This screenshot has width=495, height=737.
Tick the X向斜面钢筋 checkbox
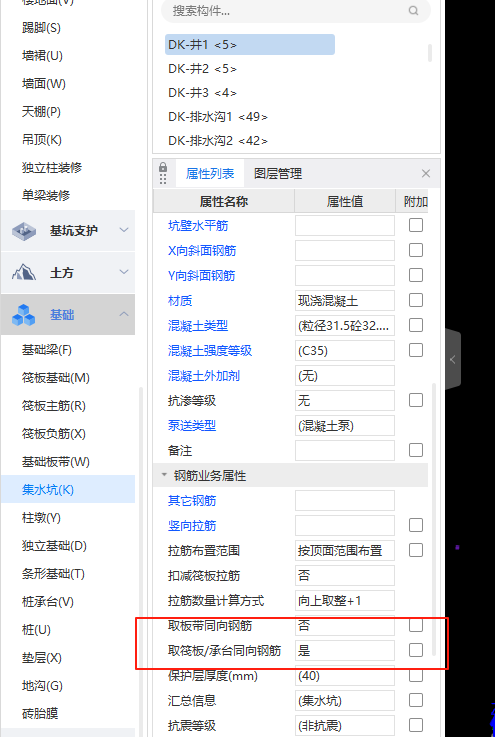pyautogui.click(x=416, y=250)
